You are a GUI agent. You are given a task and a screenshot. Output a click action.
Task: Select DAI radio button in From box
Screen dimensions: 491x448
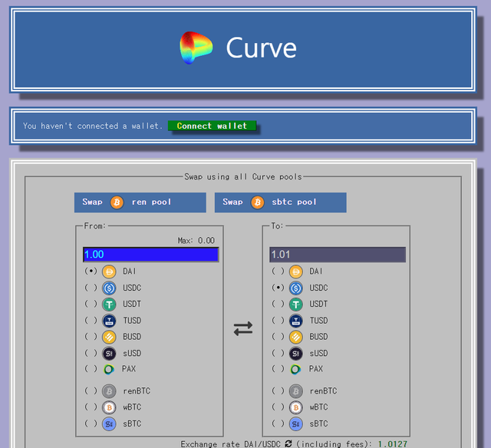pyautogui.click(x=91, y=271)
